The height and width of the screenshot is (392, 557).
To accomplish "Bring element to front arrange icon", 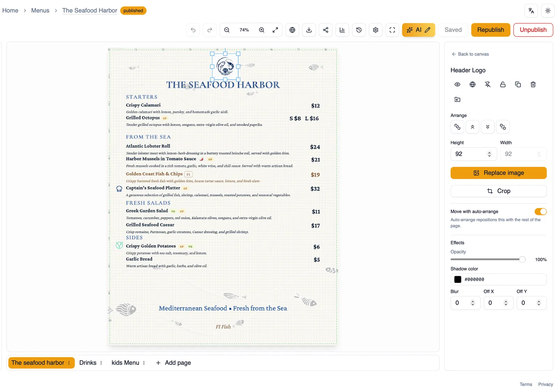I will (457, 127).
